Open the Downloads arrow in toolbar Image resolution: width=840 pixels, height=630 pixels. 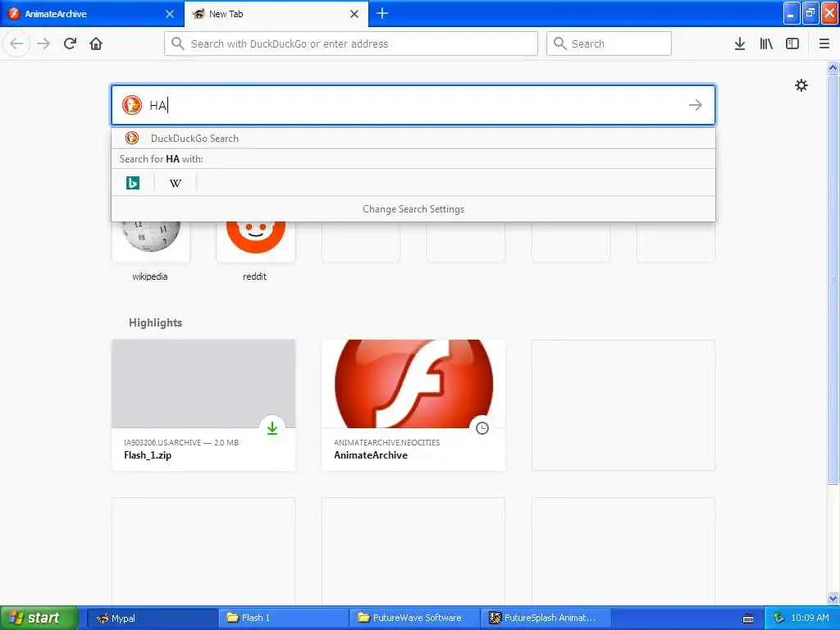pos(740,43)
